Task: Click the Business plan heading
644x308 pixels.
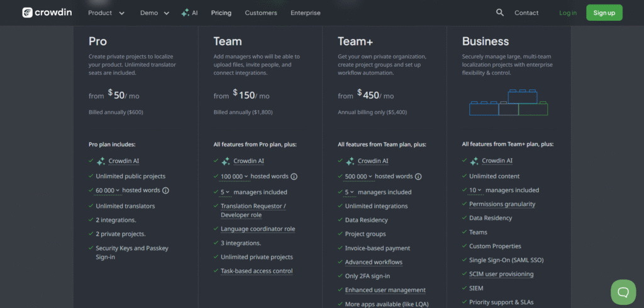Action: click(486, 41)
